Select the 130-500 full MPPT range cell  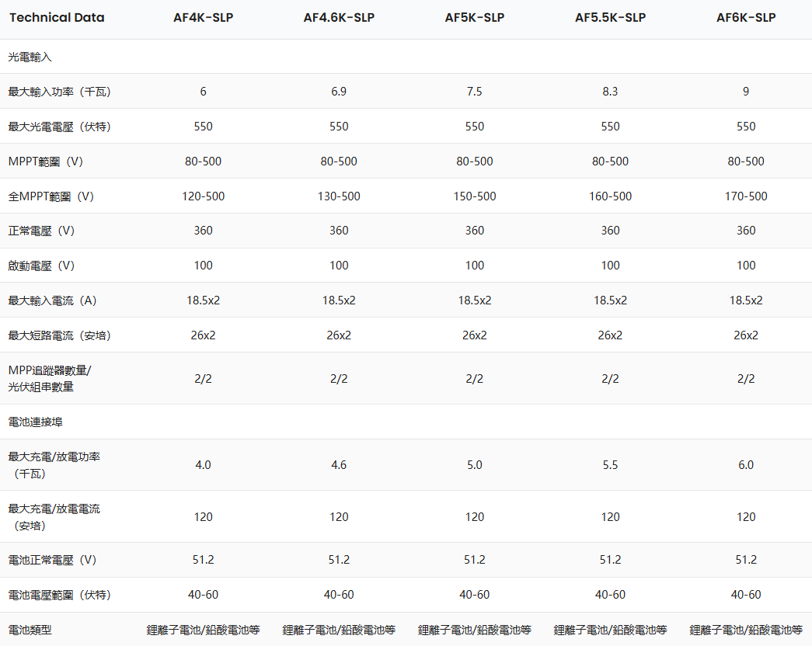339,196
